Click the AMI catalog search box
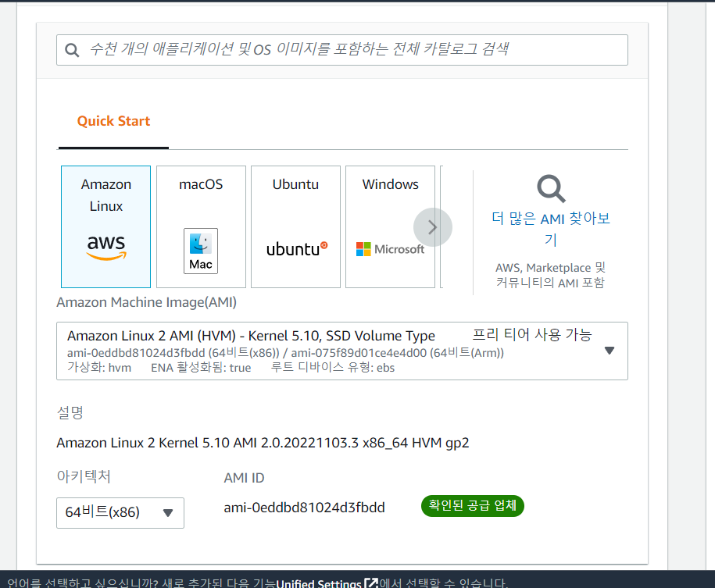Screen dimensions: 715x588 (342, 50)
